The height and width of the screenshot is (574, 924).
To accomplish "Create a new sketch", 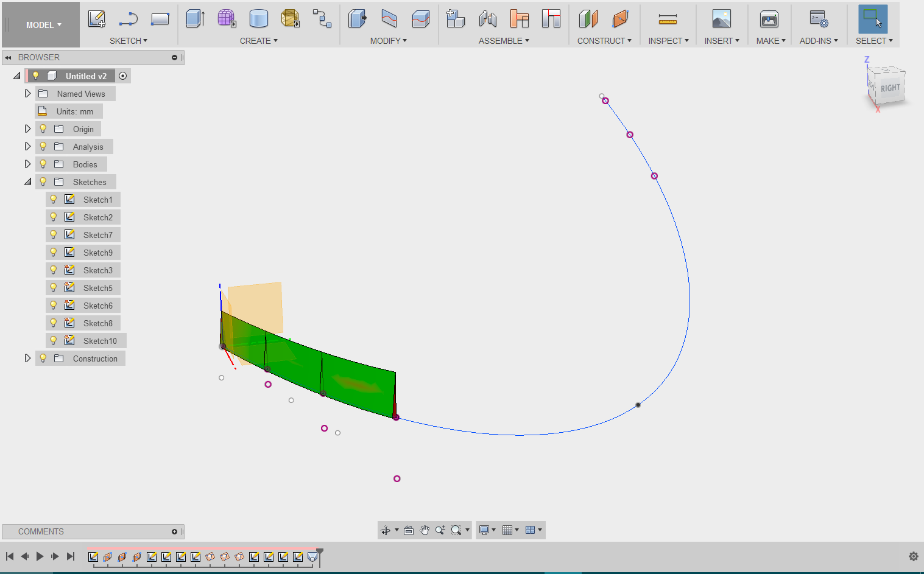I will point(96,19).
